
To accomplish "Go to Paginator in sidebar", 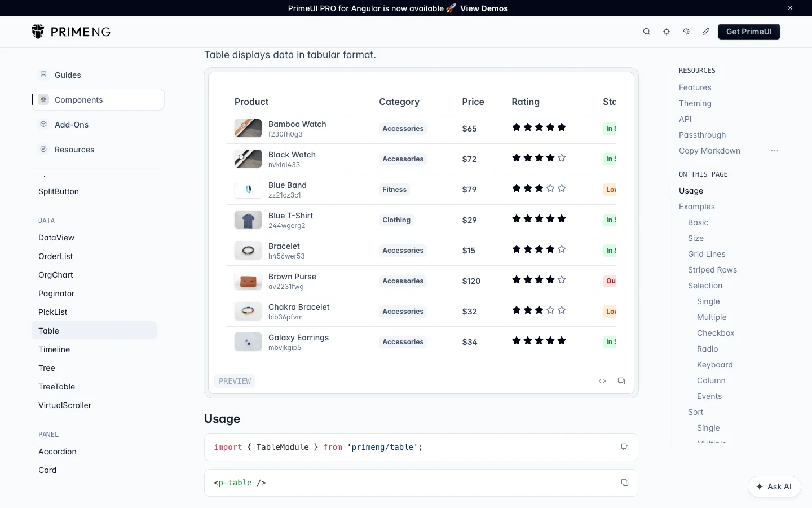I will tap(56, 294).
